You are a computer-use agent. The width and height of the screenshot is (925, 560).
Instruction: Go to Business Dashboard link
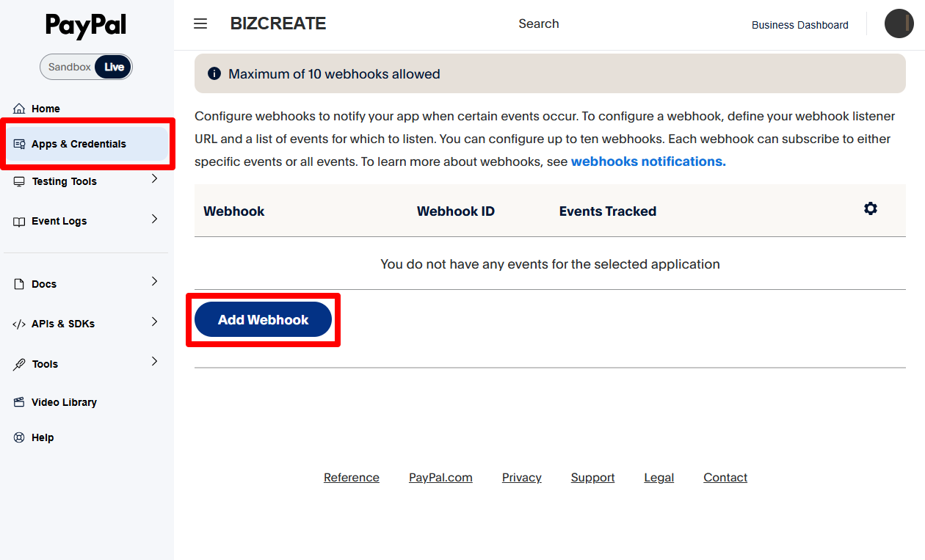(x=799, y=25)
